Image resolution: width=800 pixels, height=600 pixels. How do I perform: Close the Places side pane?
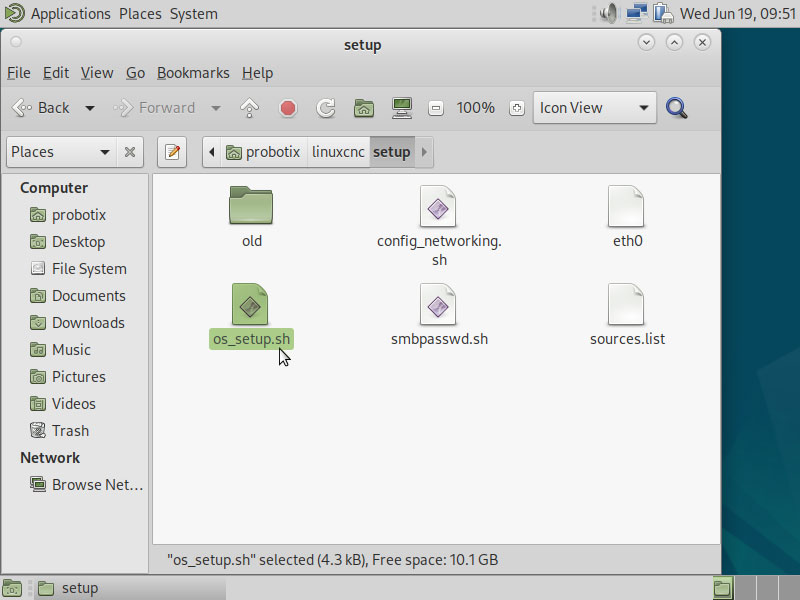[x=130, y=152]
